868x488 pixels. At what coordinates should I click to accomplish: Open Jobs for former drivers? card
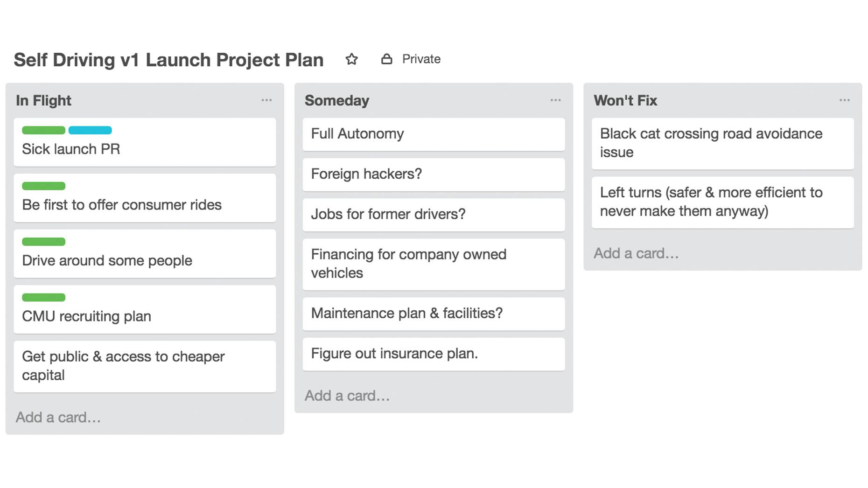tap(434, 215)
